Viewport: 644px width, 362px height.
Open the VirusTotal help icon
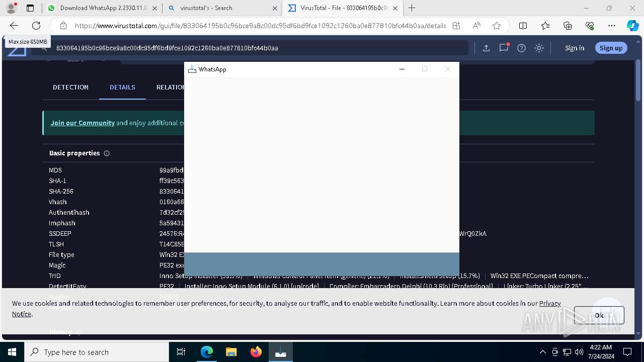[521, 48]
